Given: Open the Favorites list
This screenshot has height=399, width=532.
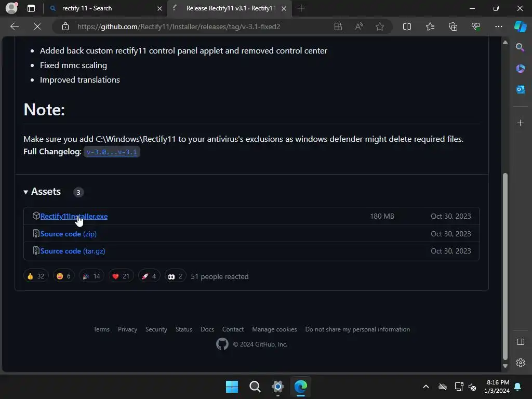Looking at the screenshot, I should click(x=430, y=26).
